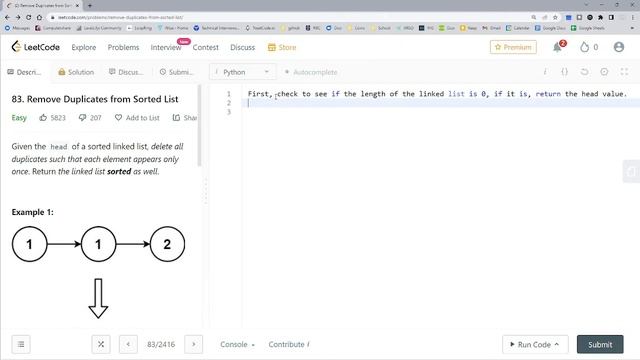
Task: Click the description panel scrollbar
Action: pos(199,125)
